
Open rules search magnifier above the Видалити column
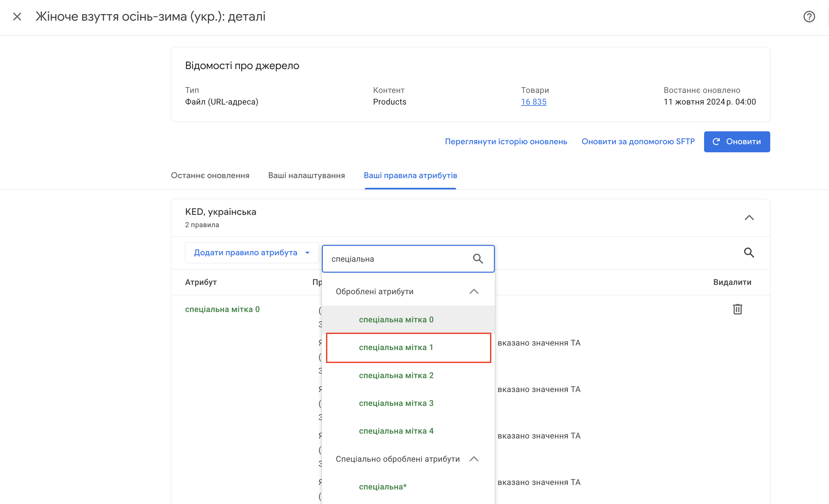pyautogui.click(x=749, y=253)
